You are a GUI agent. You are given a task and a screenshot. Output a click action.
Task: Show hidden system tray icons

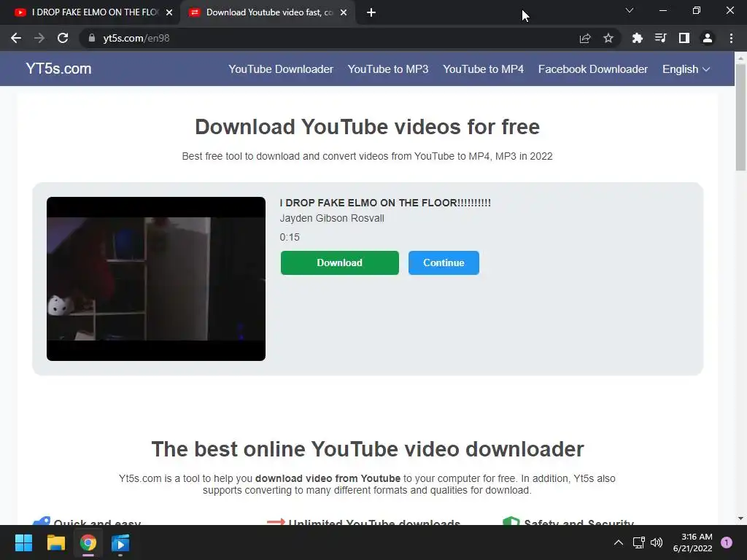(x=619, y=542)
